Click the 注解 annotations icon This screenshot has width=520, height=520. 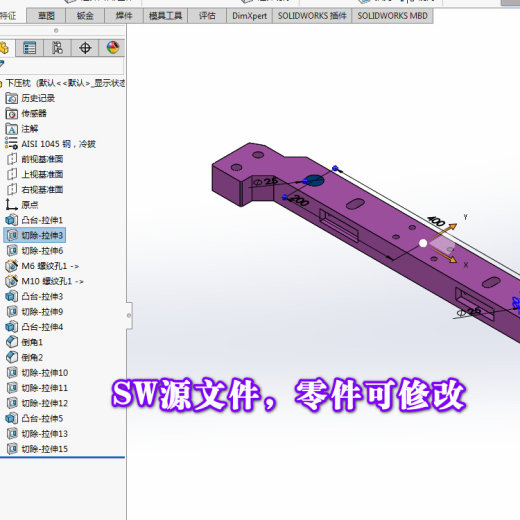coord(12,129)
